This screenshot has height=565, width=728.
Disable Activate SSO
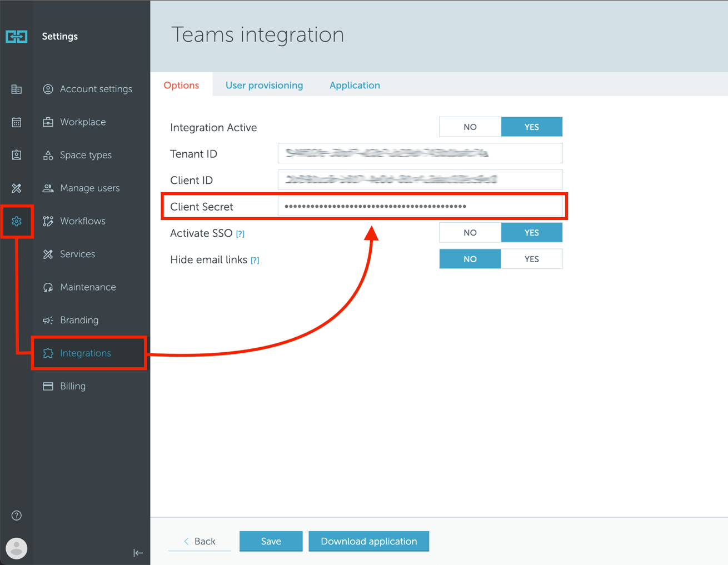[x=470, y=232]
